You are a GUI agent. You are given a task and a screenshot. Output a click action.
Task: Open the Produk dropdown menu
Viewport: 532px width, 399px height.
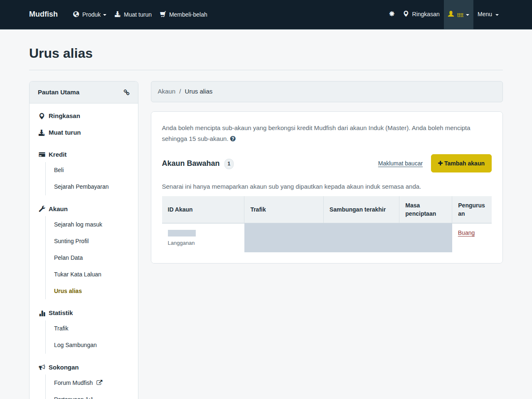tap(90, 15)
